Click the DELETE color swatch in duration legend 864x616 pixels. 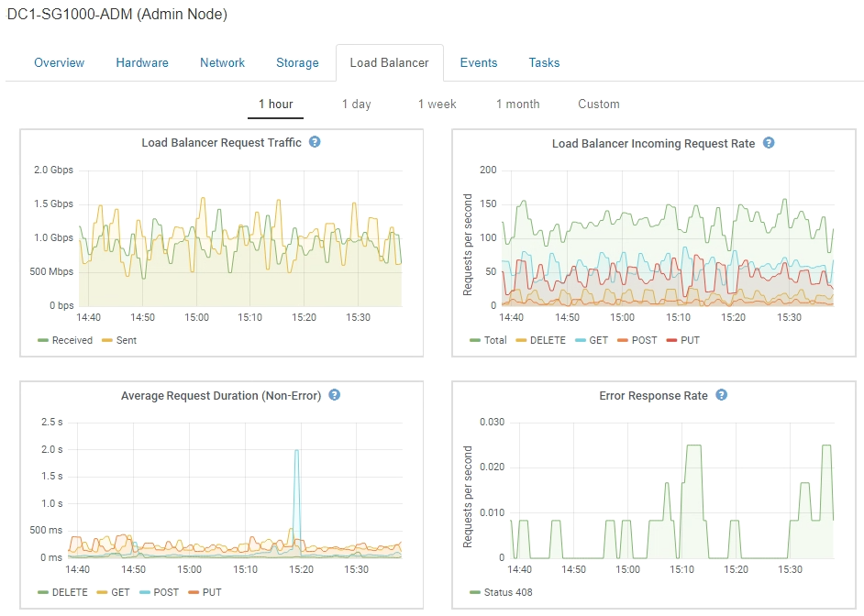[x=42, y=592]
